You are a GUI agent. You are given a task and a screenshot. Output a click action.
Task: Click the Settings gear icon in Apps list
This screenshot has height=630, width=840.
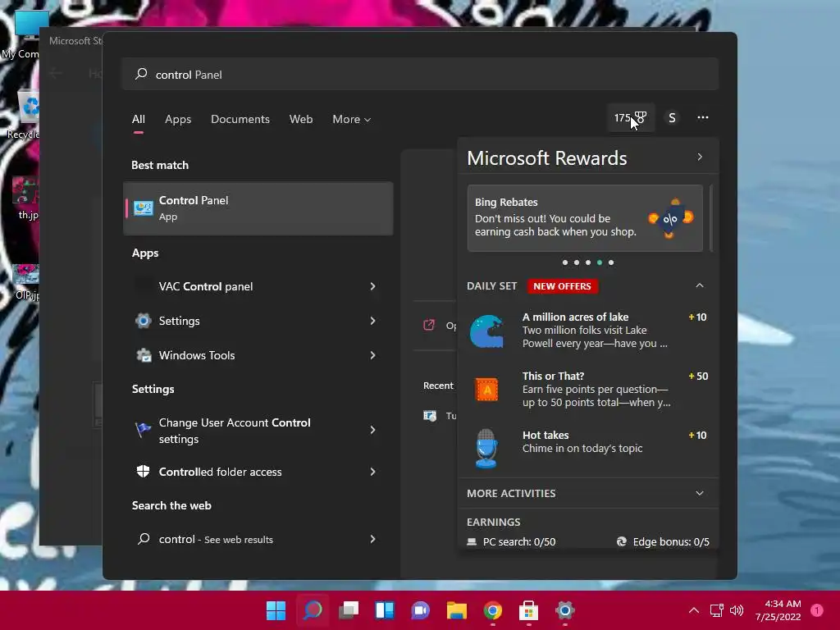tap(143, 321)
